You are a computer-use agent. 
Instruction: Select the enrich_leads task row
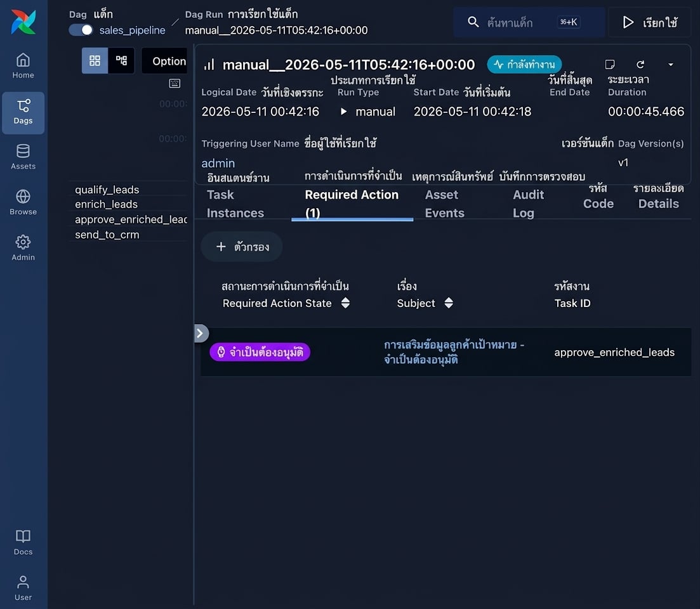(106, 204)
